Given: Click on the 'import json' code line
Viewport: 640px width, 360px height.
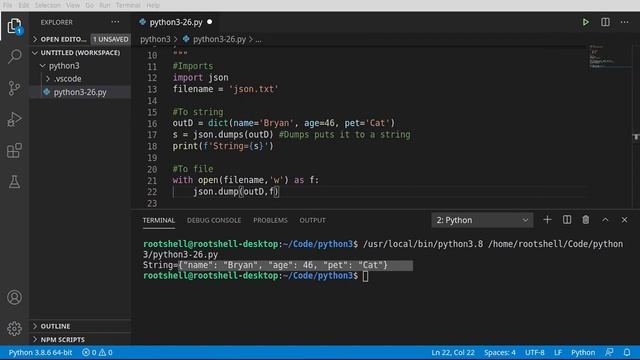Looking at the screenshot, I should tap(200, 78).
